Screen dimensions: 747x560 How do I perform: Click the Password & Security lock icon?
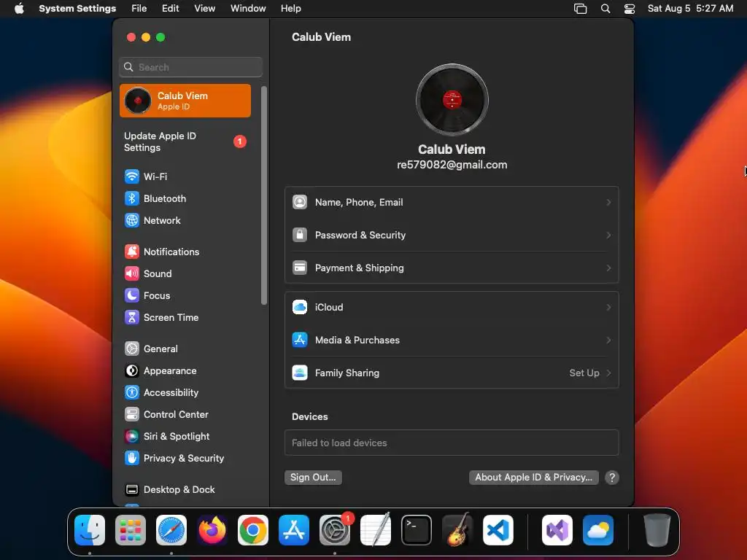point(300,235)
